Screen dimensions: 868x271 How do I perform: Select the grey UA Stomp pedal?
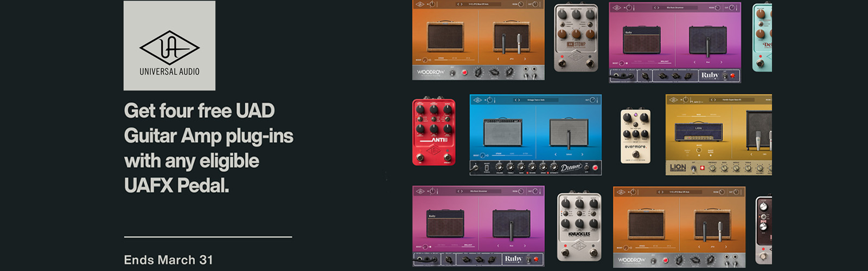tap(576, 38)
